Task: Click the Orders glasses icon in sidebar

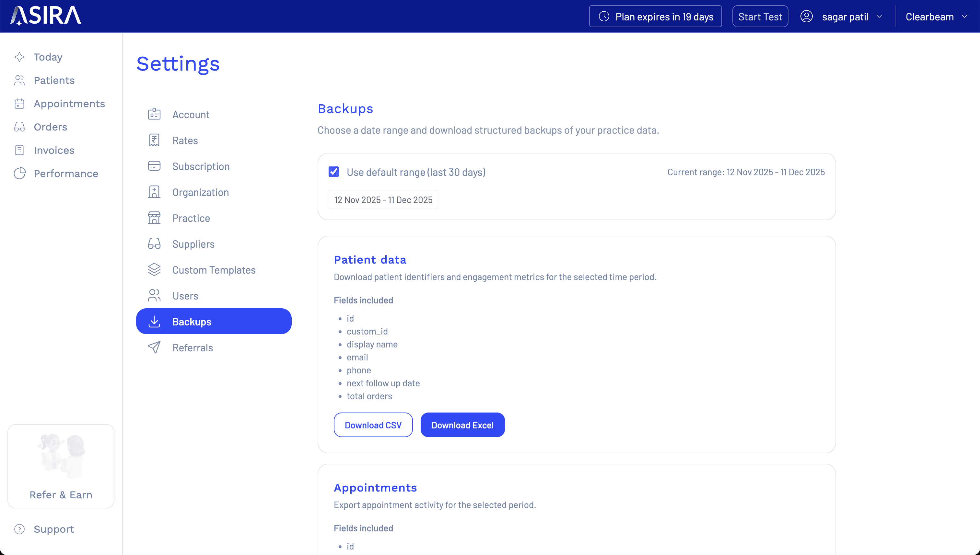Action: coord(19,127)
